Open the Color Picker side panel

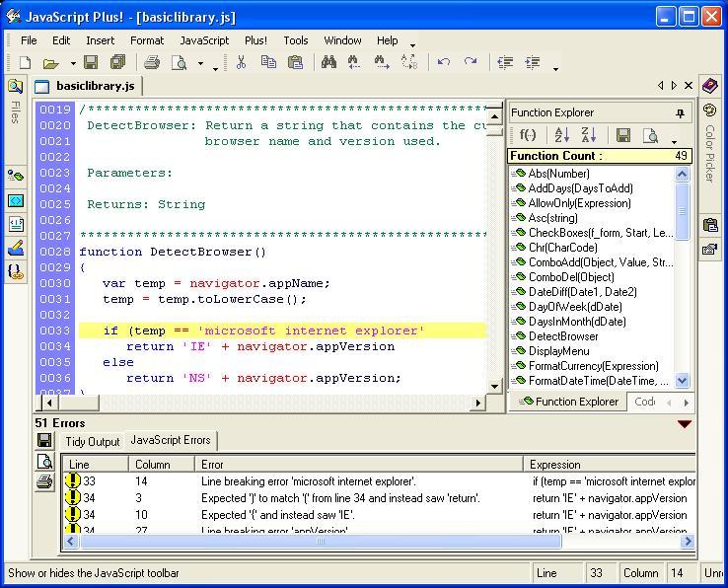(x=710, y=144)
